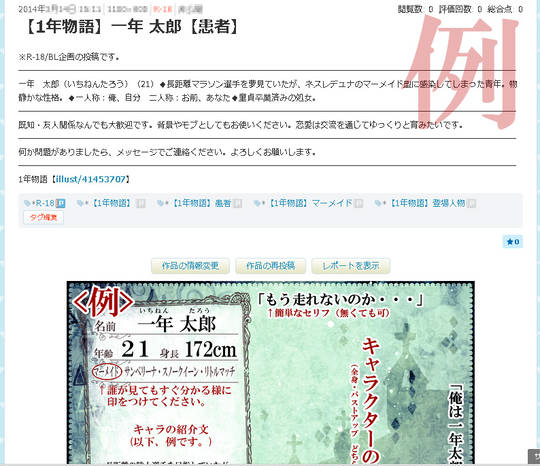This screenshot has width=540, height=466.
Task: Open the 【1年物語】患者 tag link
Action: pos(200,204)
